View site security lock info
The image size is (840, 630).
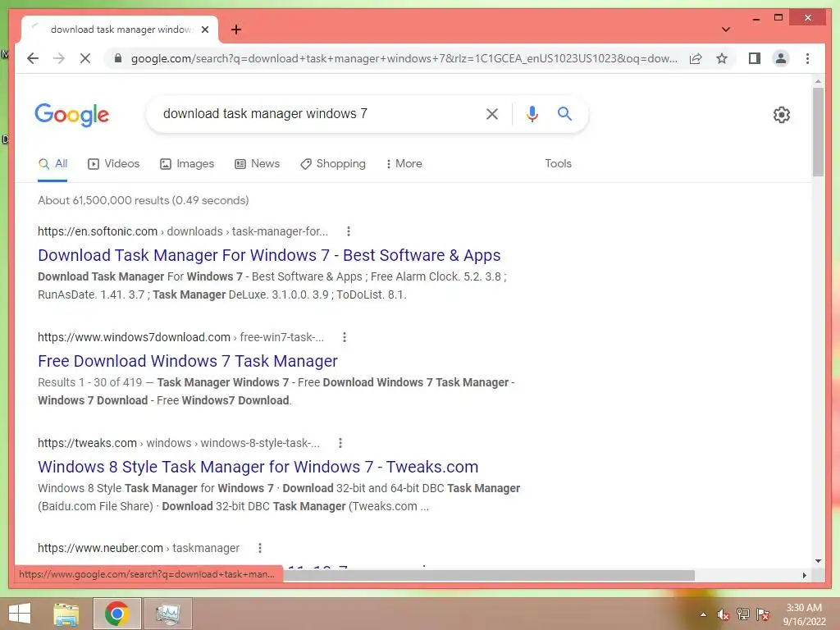pyautogui.click(x=118, y=58)
